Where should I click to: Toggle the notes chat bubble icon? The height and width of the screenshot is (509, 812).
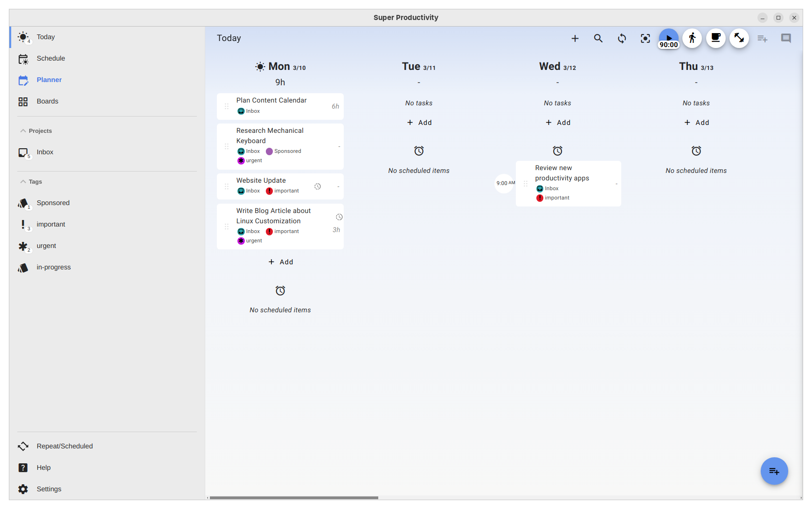point(786,38)
